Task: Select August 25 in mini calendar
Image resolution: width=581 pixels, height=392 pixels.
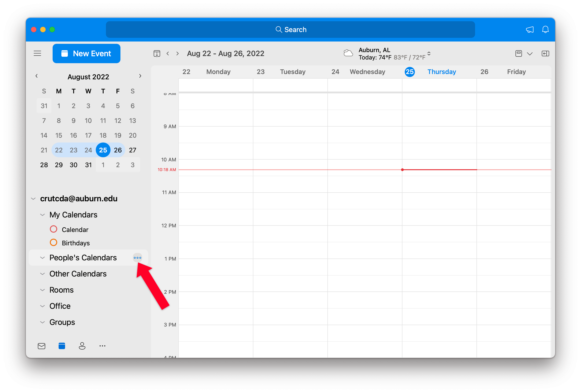Action: point(103,150)
